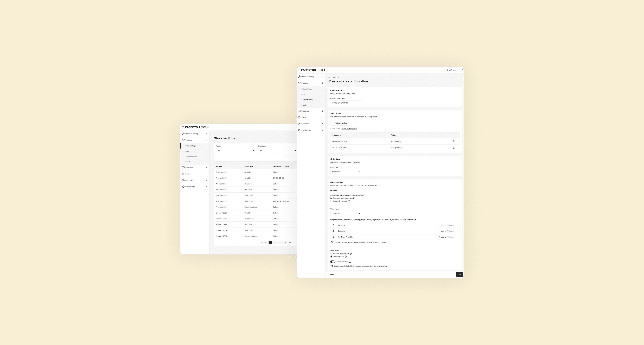Uncheck Use for fulfilment for On-Hand Available
This screenshot has width=644, height=345.
pyautogui.click(x=439, y=237)
